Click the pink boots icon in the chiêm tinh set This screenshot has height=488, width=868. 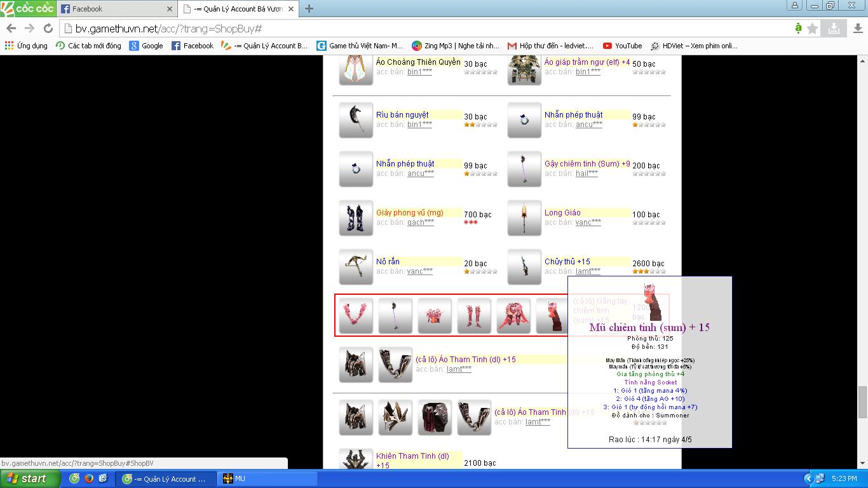coord(474,315)
